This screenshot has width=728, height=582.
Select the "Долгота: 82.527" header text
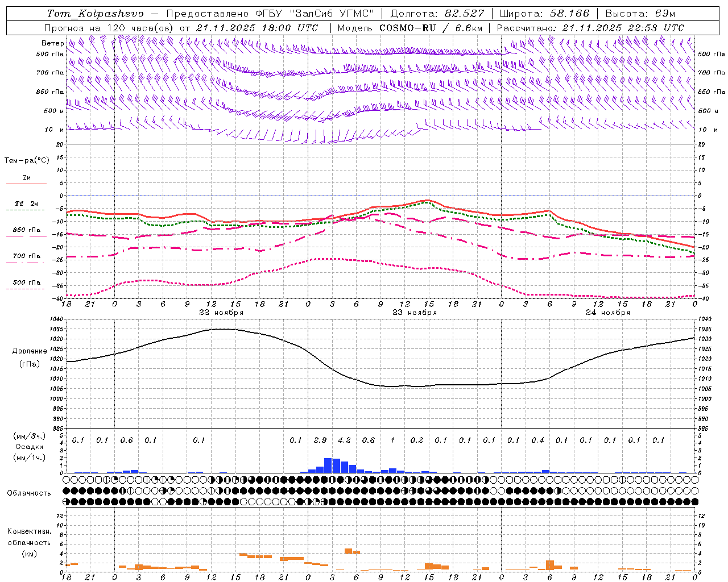437,14
